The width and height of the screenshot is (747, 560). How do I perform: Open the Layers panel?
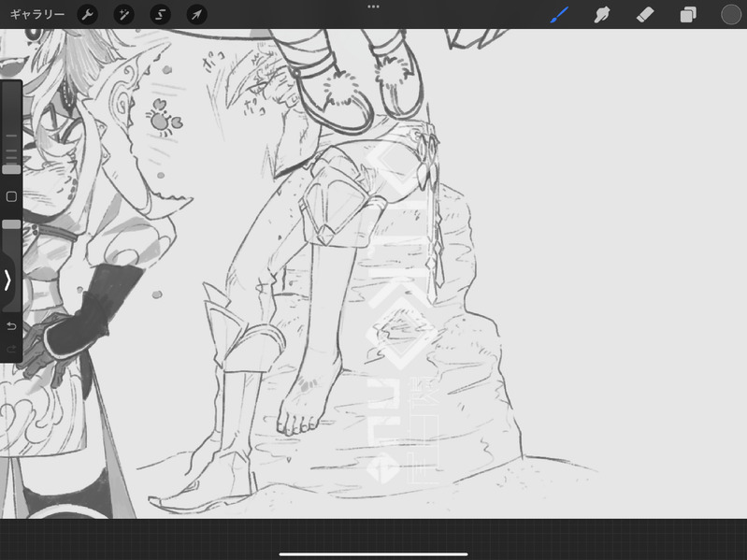pos(688,15)
